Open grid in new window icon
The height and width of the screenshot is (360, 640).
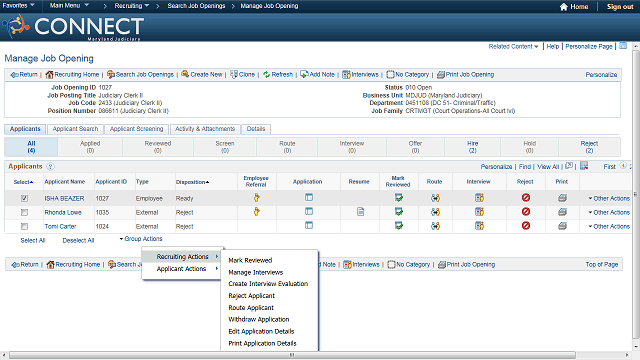[x=569, y=166]
